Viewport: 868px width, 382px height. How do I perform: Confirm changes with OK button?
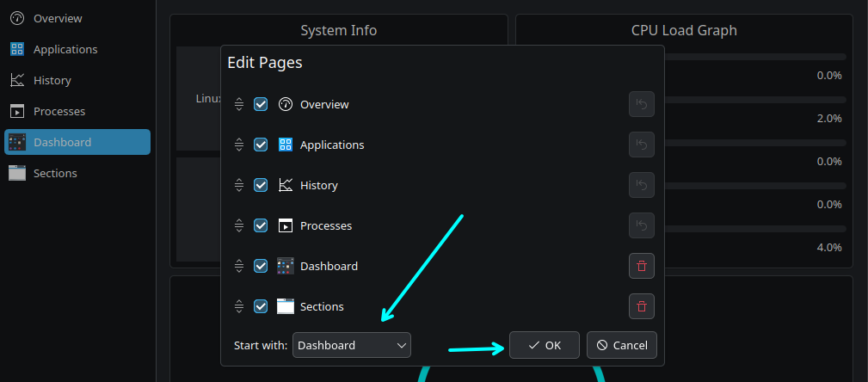[545, 346]
